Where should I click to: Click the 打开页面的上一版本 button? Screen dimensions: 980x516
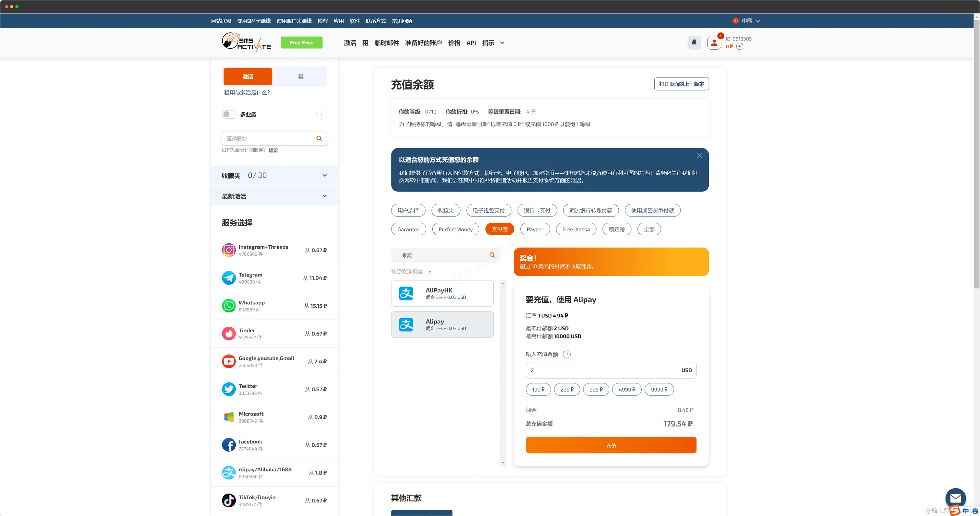click(681, 84)
